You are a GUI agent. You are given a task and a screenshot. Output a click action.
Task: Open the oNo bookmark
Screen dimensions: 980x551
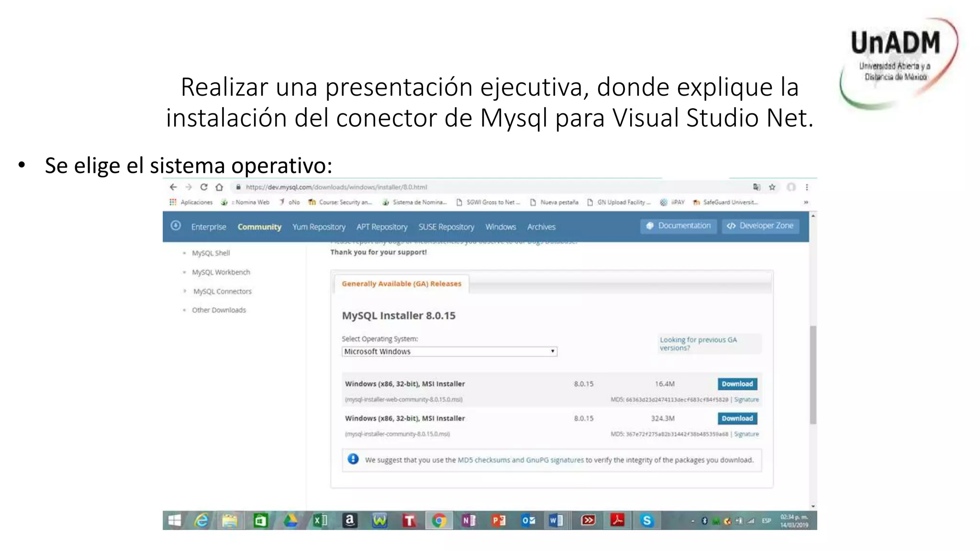point(290,202)
